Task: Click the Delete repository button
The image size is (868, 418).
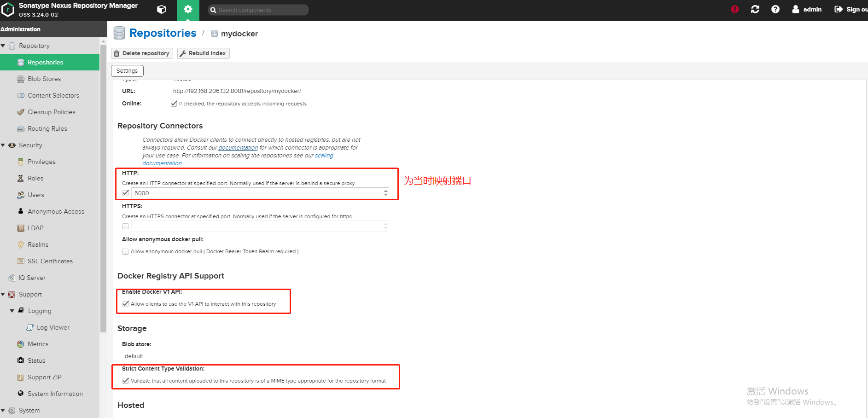Action: point(141,53)
